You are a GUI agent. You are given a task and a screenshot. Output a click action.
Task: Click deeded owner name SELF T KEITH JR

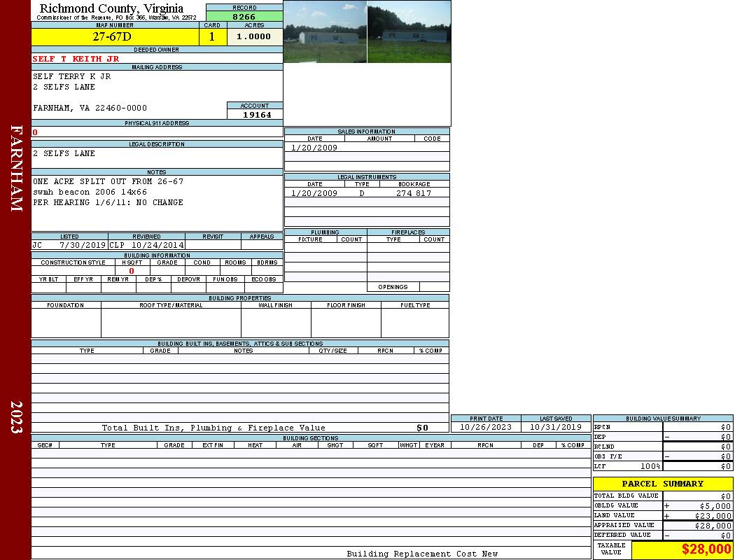tap(76, 59)
